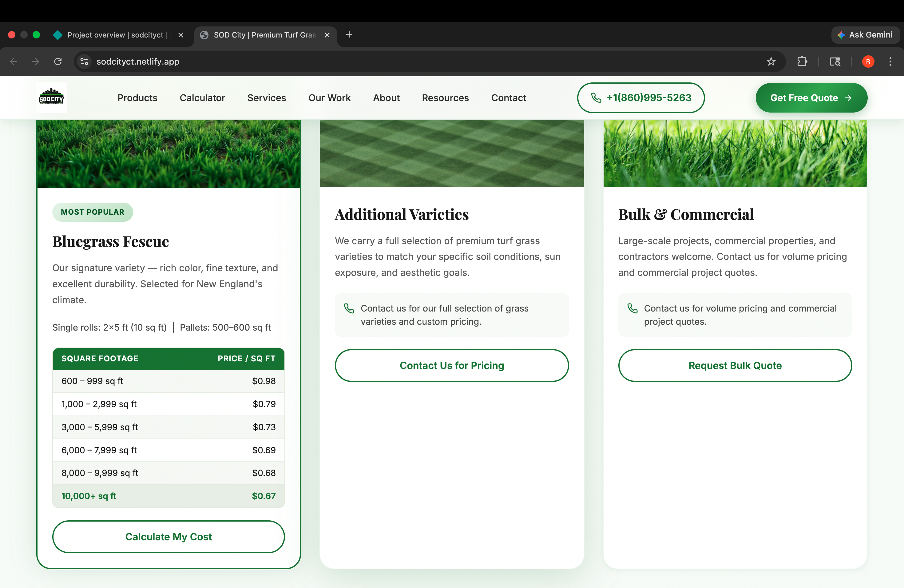Open Chrome three-dot menu

[x=890, y=62]
